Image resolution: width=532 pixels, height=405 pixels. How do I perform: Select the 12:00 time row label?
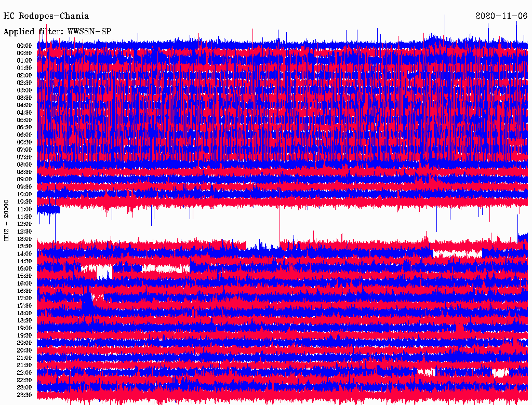click(x=24, y=224)
